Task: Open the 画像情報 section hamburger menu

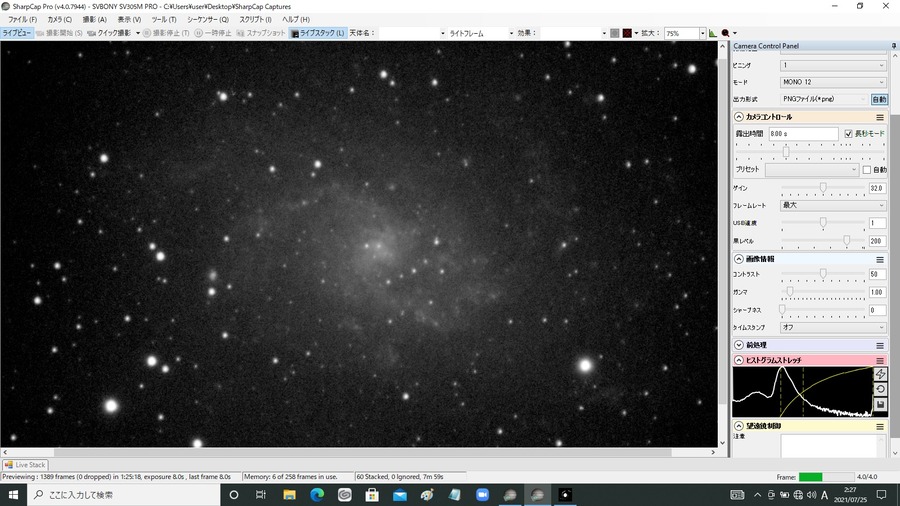Action: 880,259
